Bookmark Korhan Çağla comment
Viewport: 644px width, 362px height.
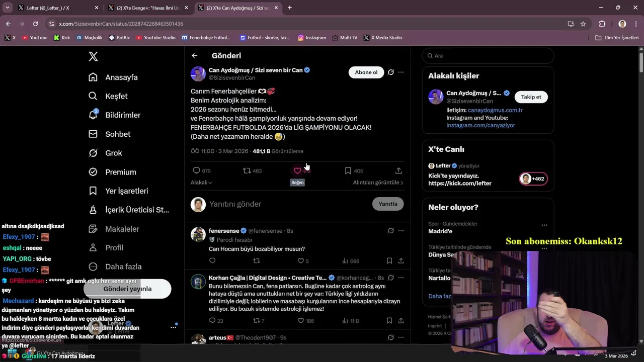pos(389,321)
